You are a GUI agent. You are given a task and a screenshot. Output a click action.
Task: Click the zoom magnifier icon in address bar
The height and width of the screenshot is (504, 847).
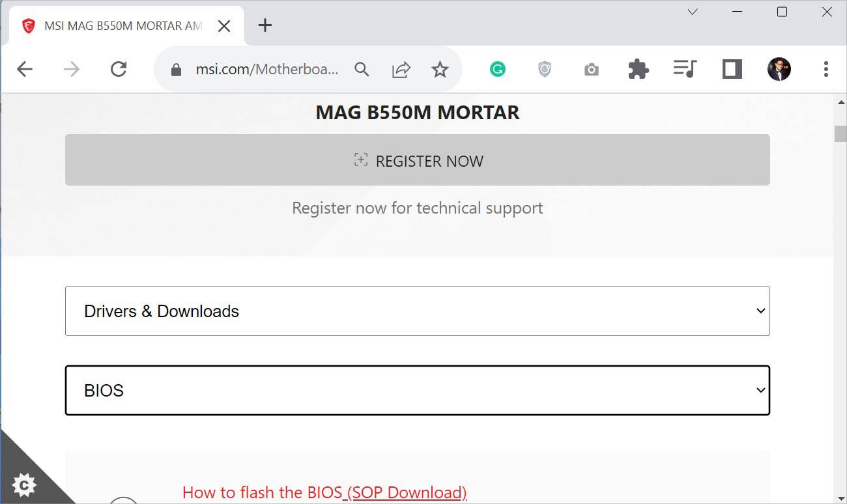[362, 70]
